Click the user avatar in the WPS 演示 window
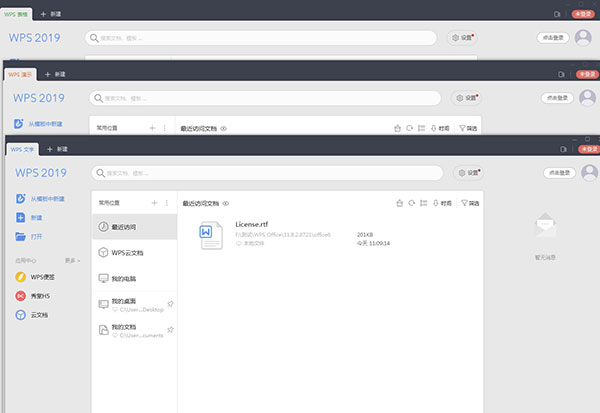The width and height of the screenshot is (600, 413). 587,98
